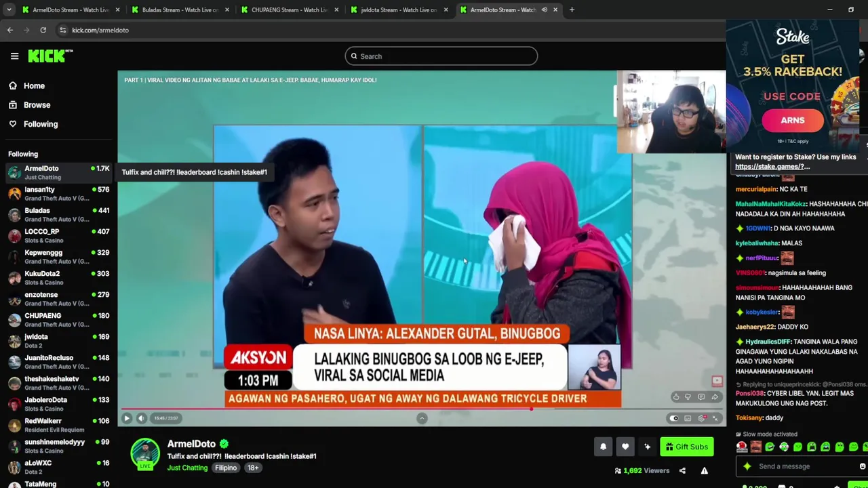Open the hamburger sidebar menu

point(14,56)
